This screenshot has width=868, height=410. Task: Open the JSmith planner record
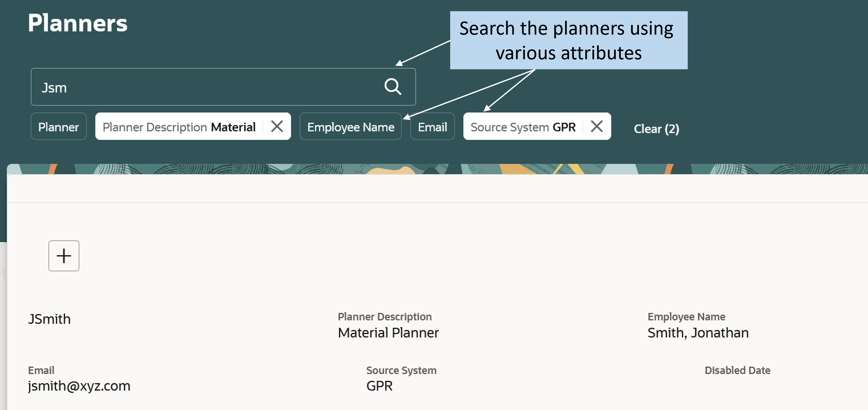click(x=50, y=319)
